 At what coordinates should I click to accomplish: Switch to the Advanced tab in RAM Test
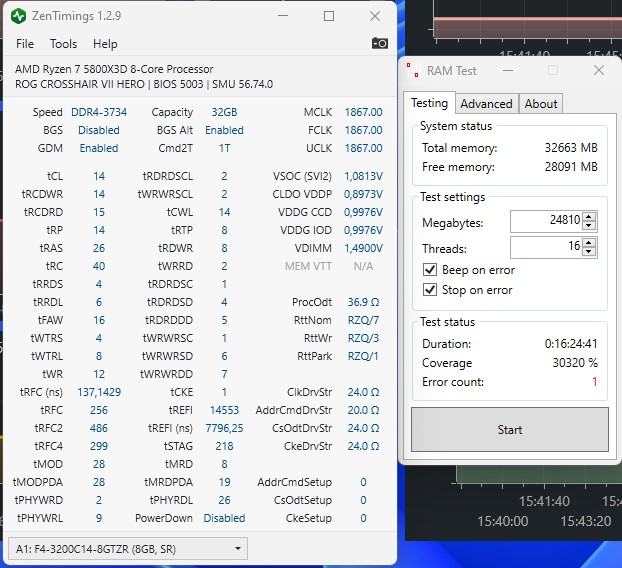[486, 104]
